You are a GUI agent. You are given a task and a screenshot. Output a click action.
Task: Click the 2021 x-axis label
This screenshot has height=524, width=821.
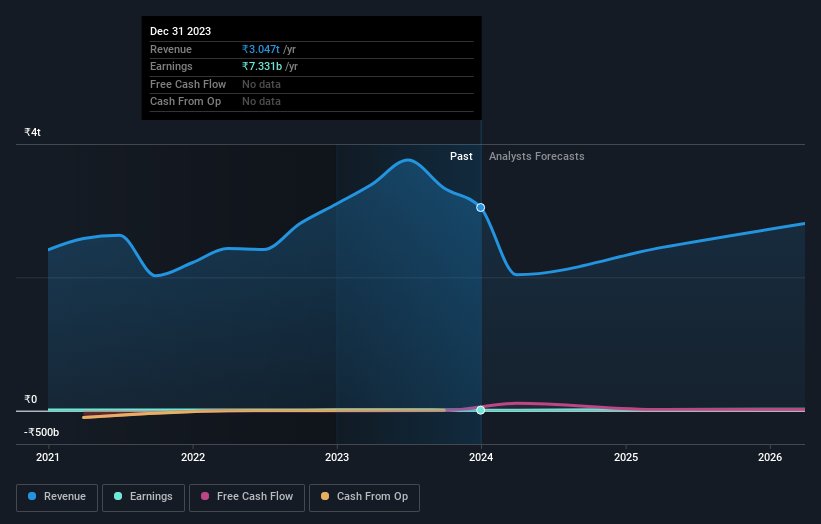tap(48, 458)
